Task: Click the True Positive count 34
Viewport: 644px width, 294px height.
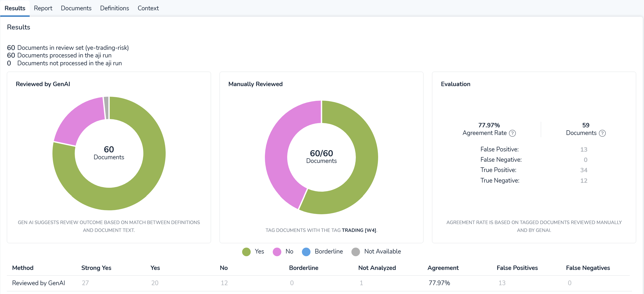Action: click(583, 170)
